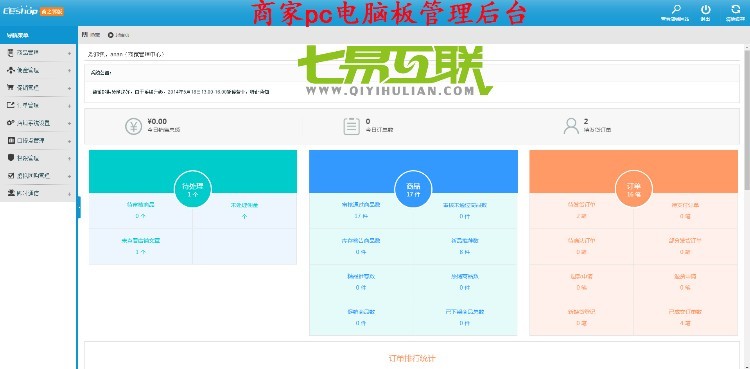Open the order stat showing 2 笔
Screen dimensions: 750x369
pyautogui.click(x=582, y=211)
